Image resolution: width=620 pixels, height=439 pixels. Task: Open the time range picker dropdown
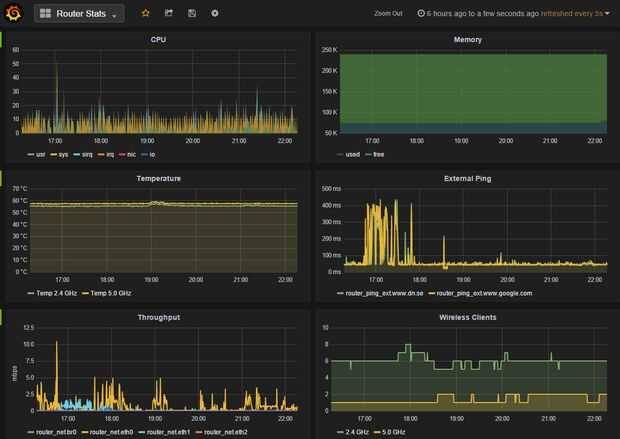pos(513,13)
